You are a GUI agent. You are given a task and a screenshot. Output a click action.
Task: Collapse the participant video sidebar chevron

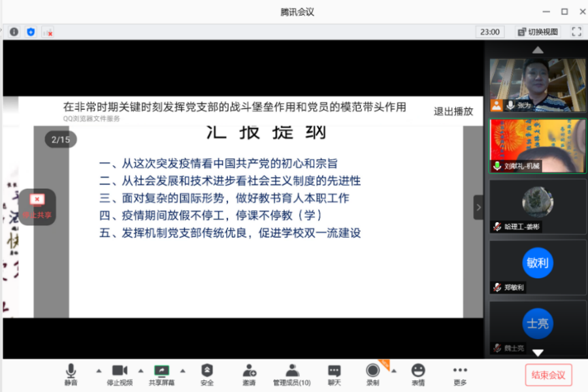coord(478,208)
